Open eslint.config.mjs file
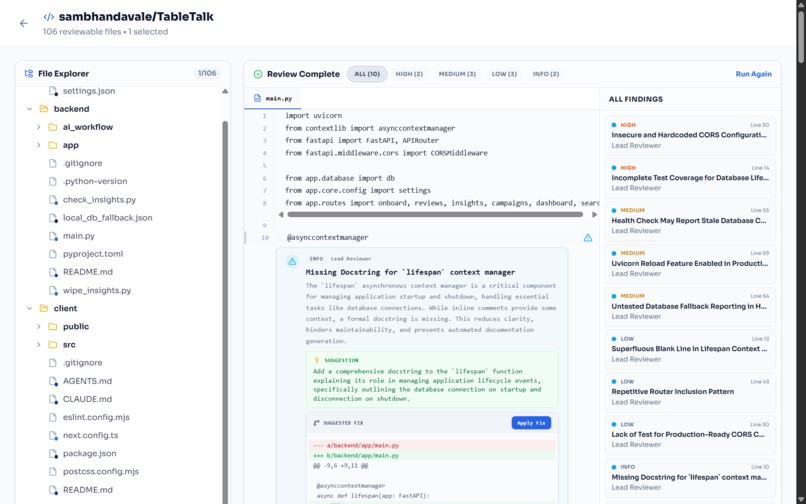 pos(96,417)
